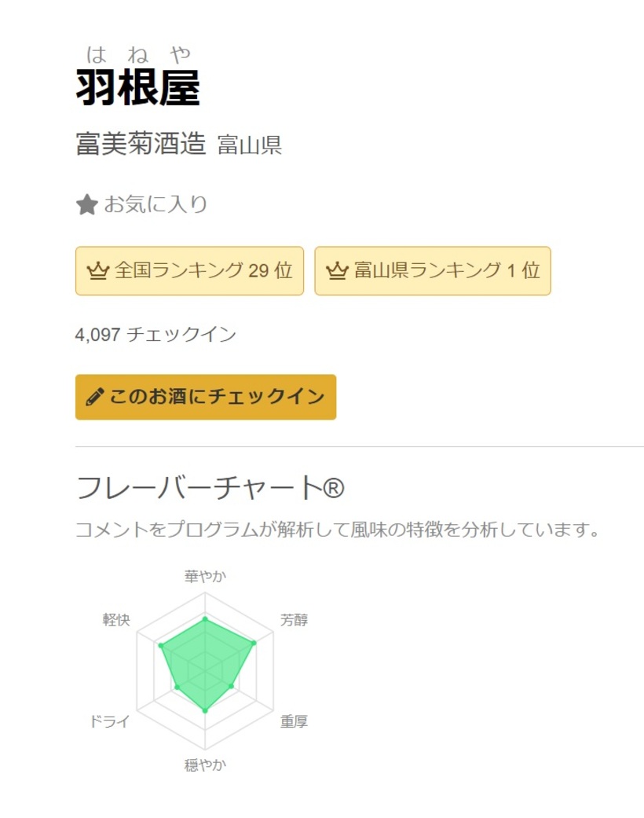Click the pencil icon on check-in button
Screen dimensions: 644x818
[x=94, y=397]
